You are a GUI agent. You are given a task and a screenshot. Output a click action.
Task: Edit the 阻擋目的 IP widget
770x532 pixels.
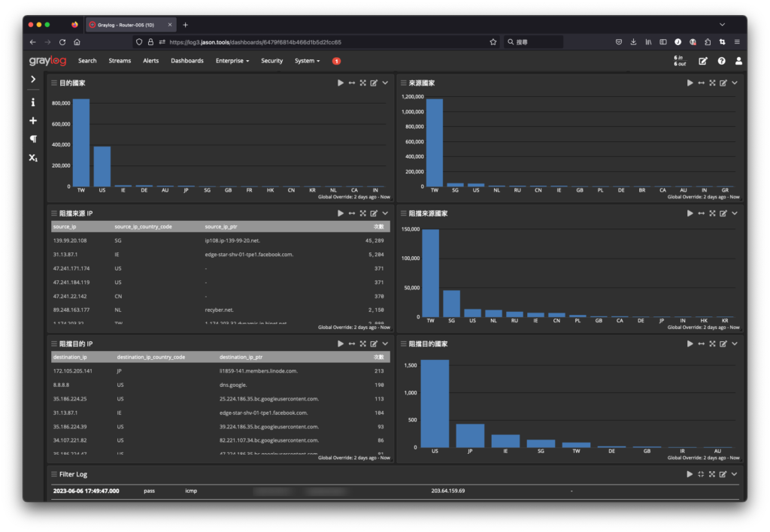[374, 344]
